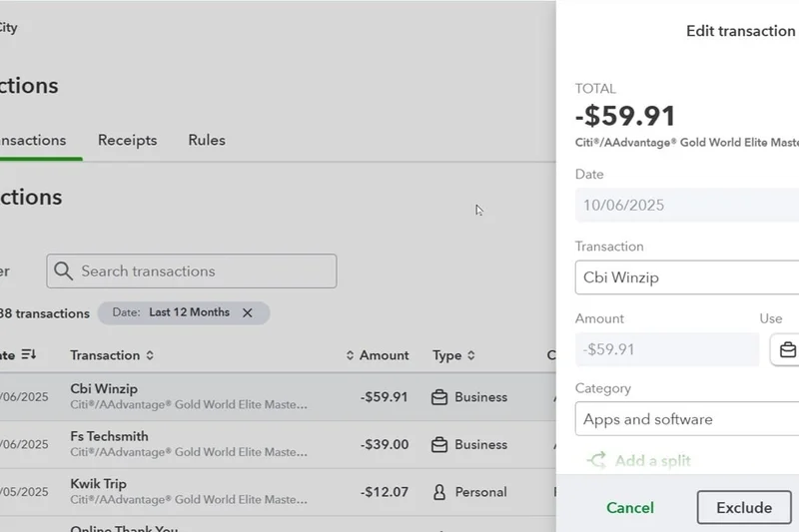Click the -$59.91 amount in the table

(385, 396)
